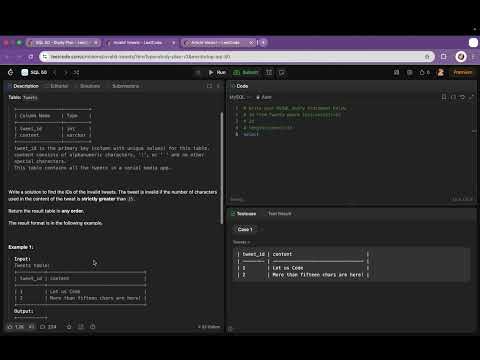
Task: Switch to the Description tab
Action: click(23, 86)
